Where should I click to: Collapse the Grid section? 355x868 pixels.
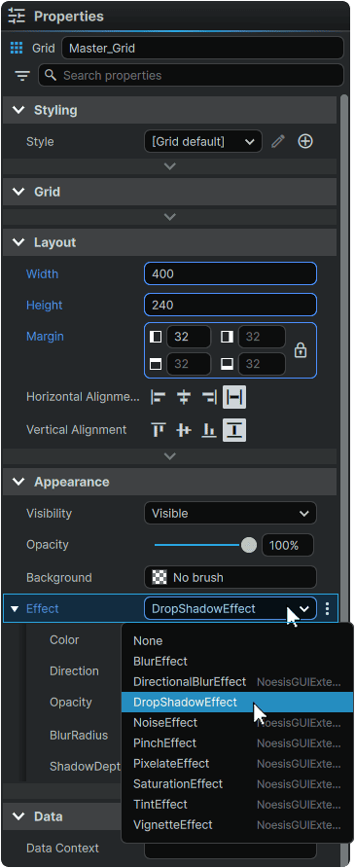(x=18, y=192)
